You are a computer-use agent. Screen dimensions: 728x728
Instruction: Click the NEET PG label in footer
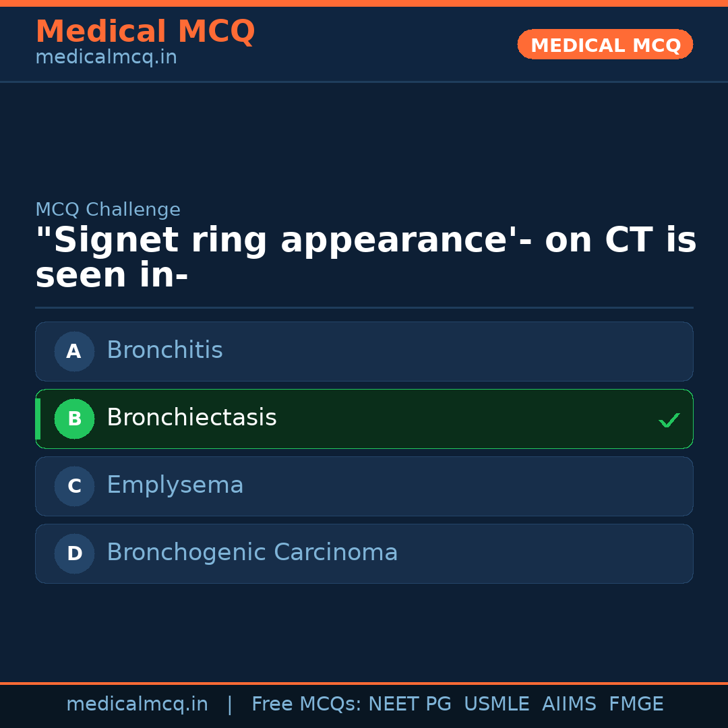[x=409, y=704]
